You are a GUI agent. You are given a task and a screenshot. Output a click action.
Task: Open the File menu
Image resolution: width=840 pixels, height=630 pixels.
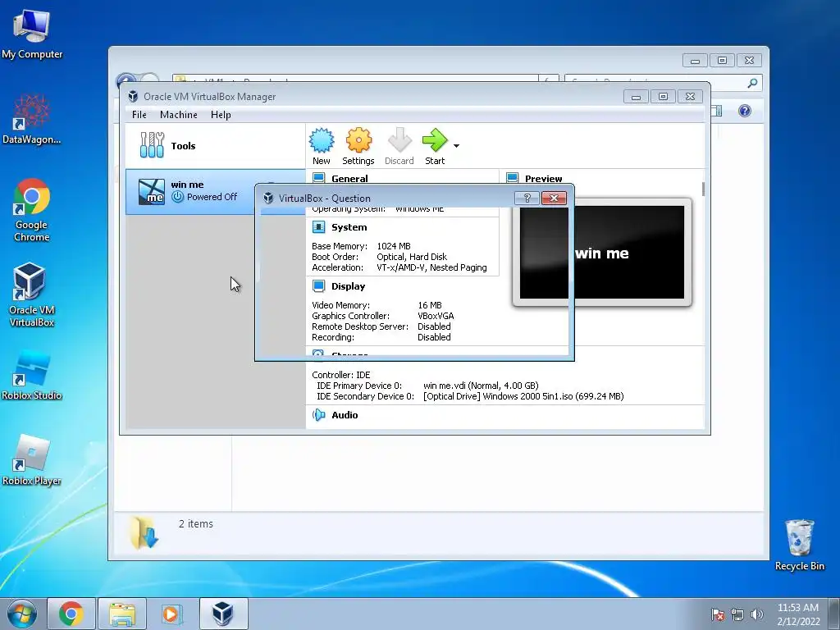[x=139, y=115]
